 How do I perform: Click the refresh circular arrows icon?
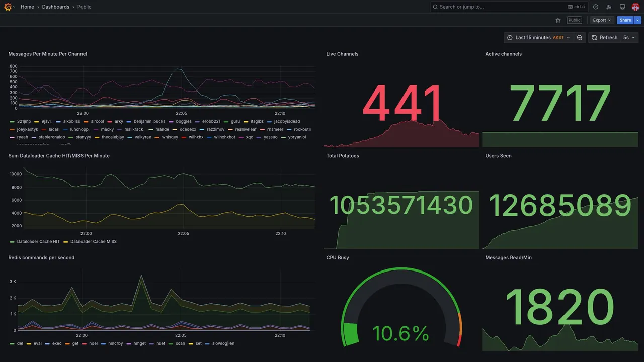594,38
